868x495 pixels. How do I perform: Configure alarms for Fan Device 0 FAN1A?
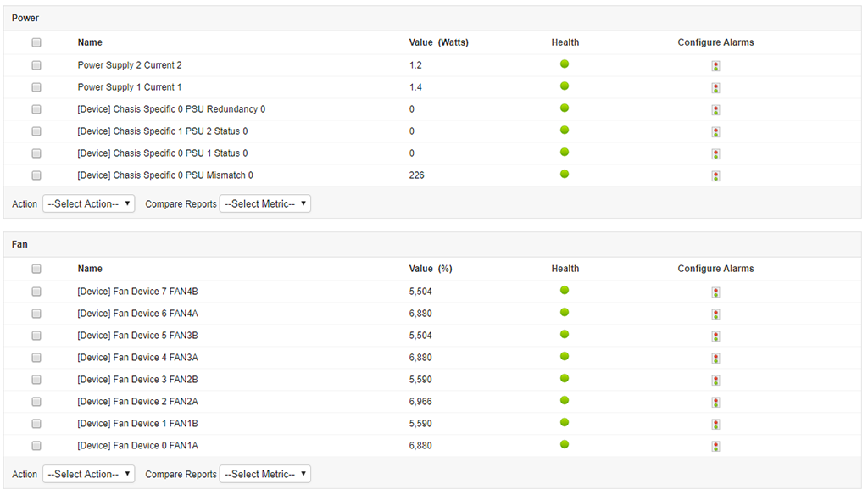(x=715, y=445)
